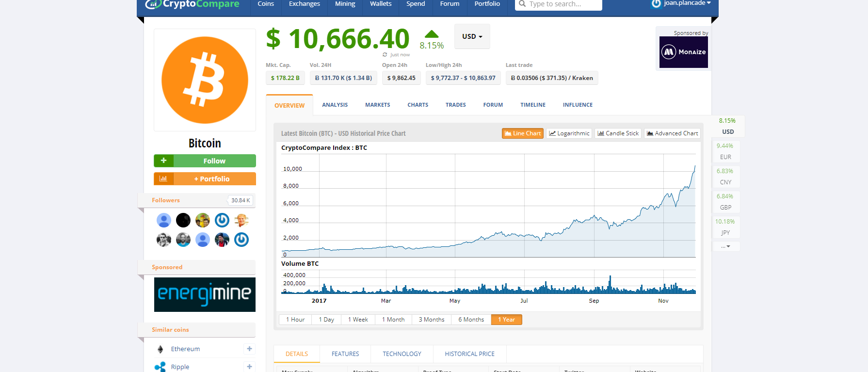Viewport: 868px width, 372px height.
Task: Open the Wallets menu
Action: (381, 4)
